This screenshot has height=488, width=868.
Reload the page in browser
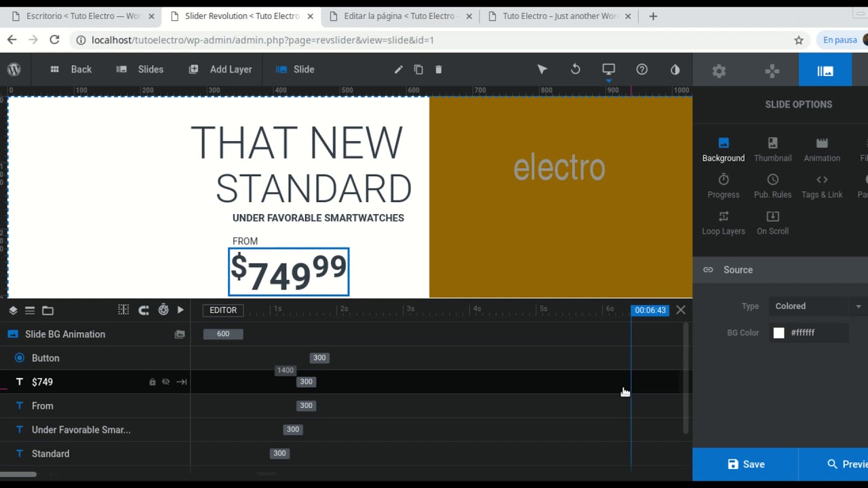pos(54,40)
